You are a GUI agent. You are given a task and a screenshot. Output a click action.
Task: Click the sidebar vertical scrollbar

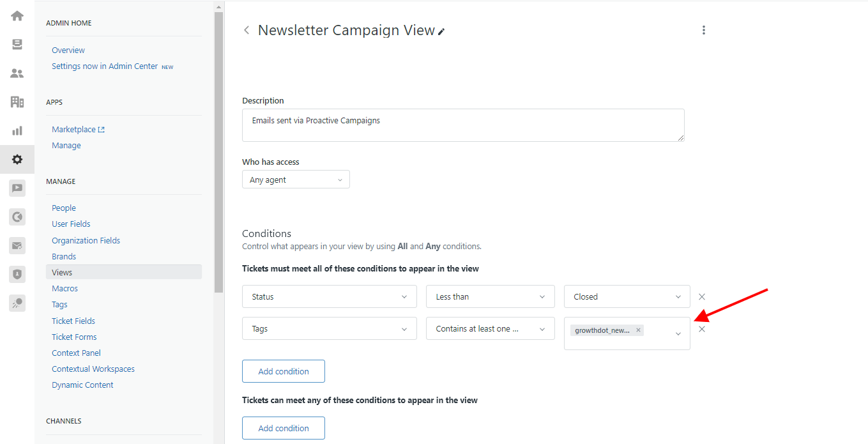click(x=219, y=152)
